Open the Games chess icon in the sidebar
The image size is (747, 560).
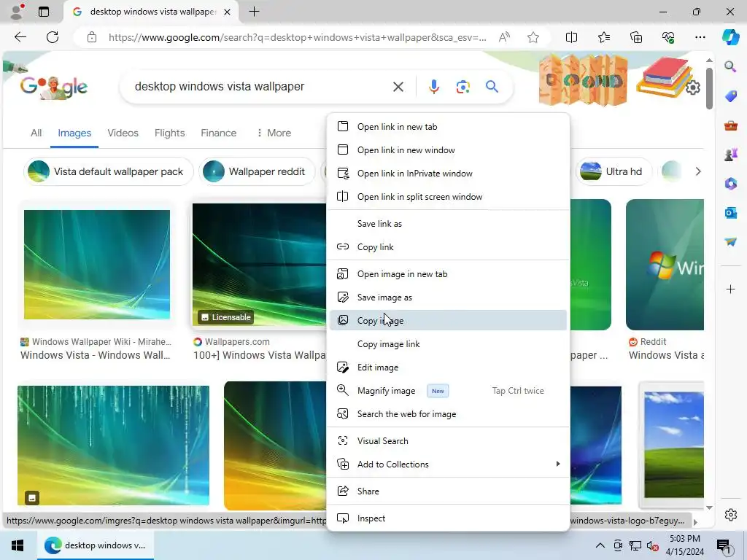pos(730,155)
